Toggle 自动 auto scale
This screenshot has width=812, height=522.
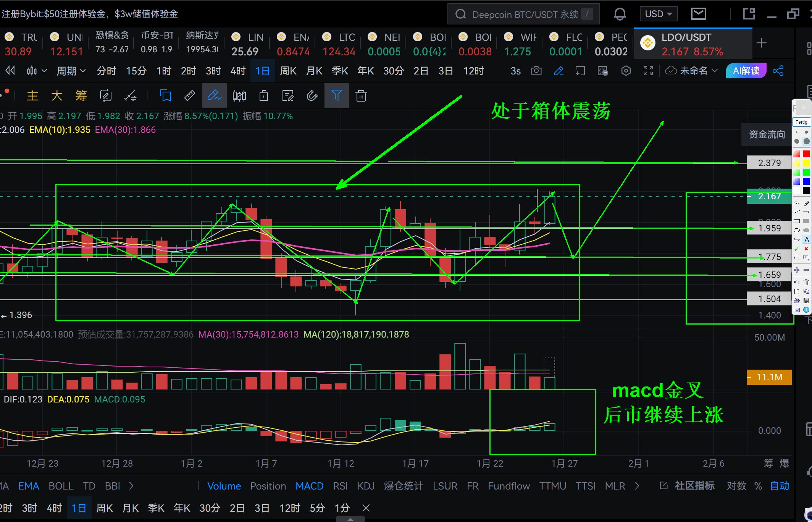pyautogui.click(x=780, y=486)
